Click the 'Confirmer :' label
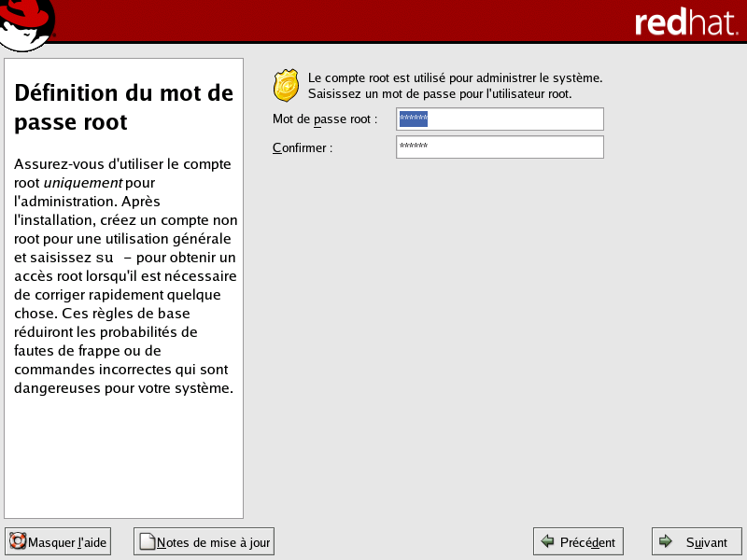This screenshot has height=560, width=747. 303,147
